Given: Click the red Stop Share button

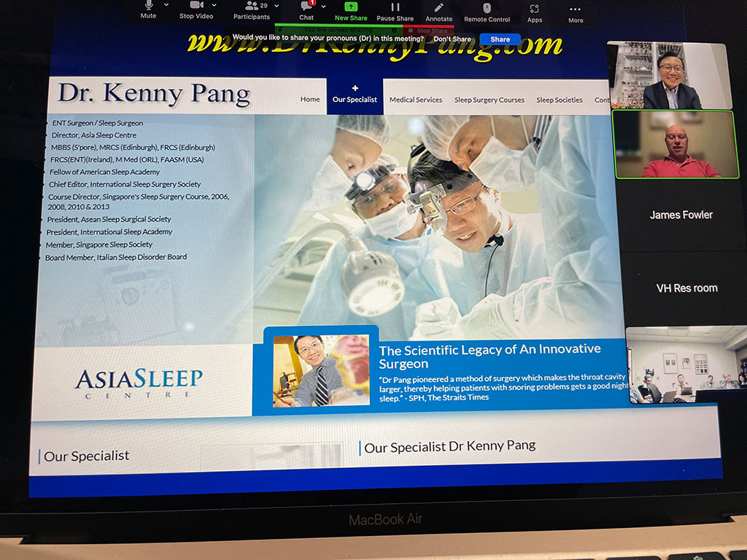Looking at the screenshot, I should pyautogui.click(x=428, y=31).
